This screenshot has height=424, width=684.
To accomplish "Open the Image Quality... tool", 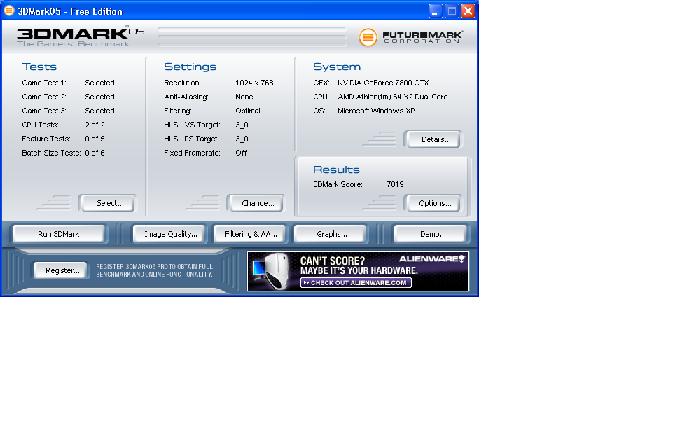I will 169,234.
